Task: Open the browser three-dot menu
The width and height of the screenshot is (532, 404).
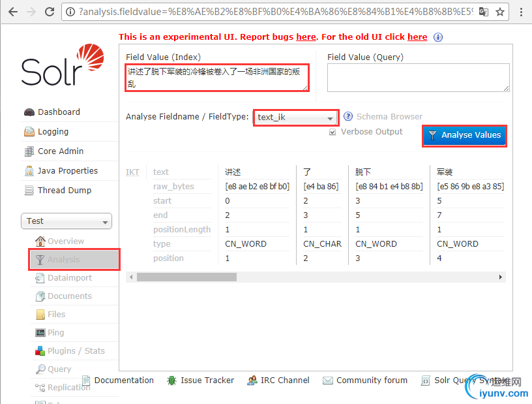Action: pyautogui.click(x=521, y=12)
